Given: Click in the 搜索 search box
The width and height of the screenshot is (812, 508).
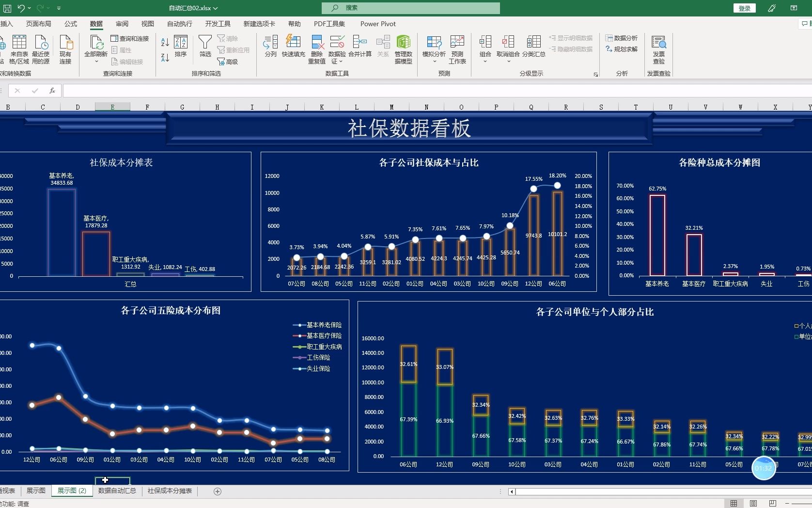Looking at the screenshot, I should pyautogui.click(x=411, y=8).
